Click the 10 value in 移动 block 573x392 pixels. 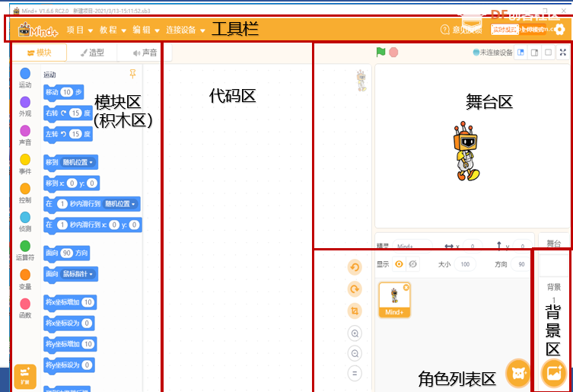[x=66, y=92]
